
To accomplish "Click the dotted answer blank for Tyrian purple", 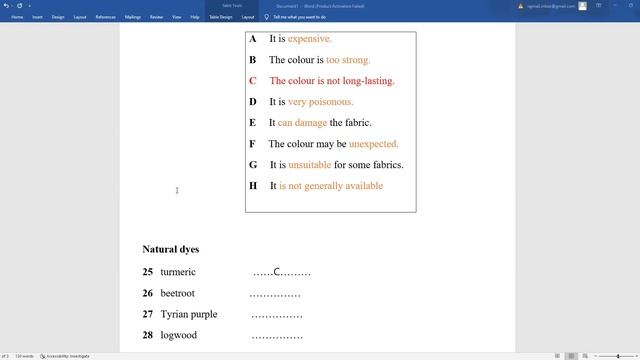I will click(277, 316).
